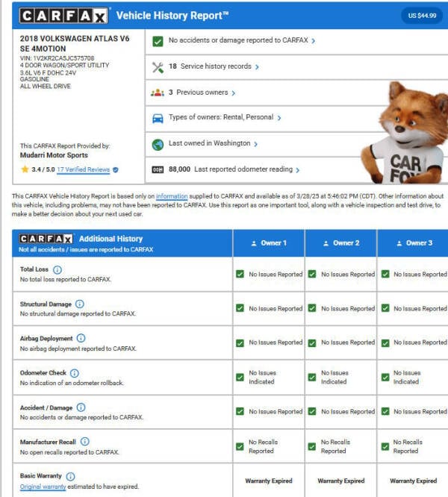
Task: Click the 88,000 odometer value
Action: pos(179,169)
